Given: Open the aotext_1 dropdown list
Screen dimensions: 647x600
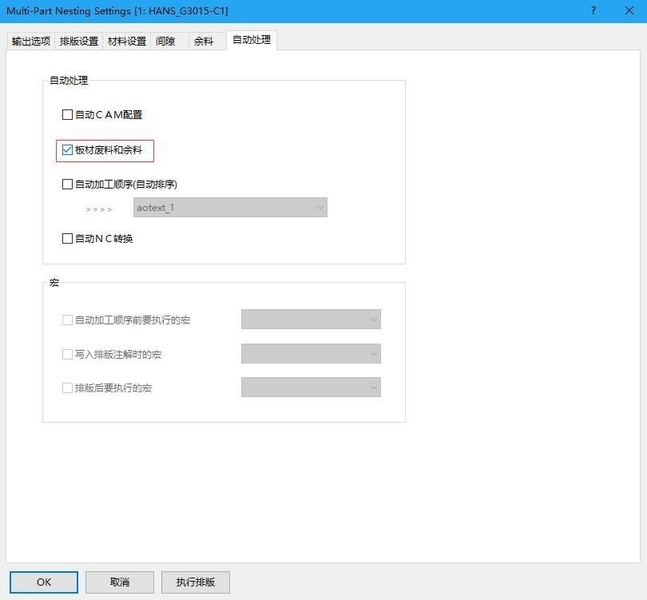Looking at the screenshot, I should (230, 208).
